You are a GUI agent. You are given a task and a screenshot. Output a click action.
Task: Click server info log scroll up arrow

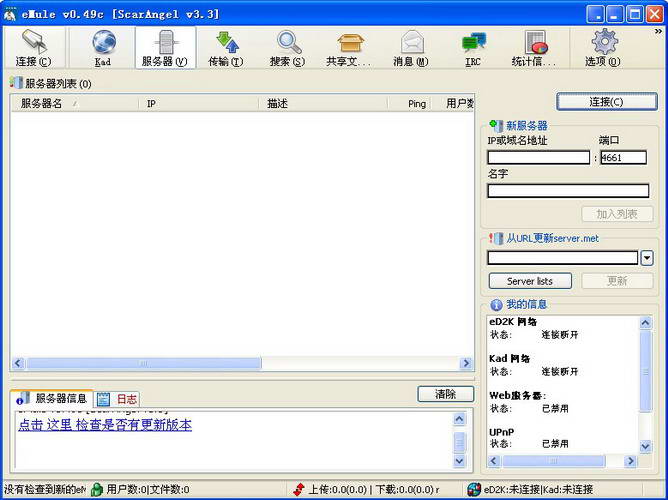[x=459, y=420]
